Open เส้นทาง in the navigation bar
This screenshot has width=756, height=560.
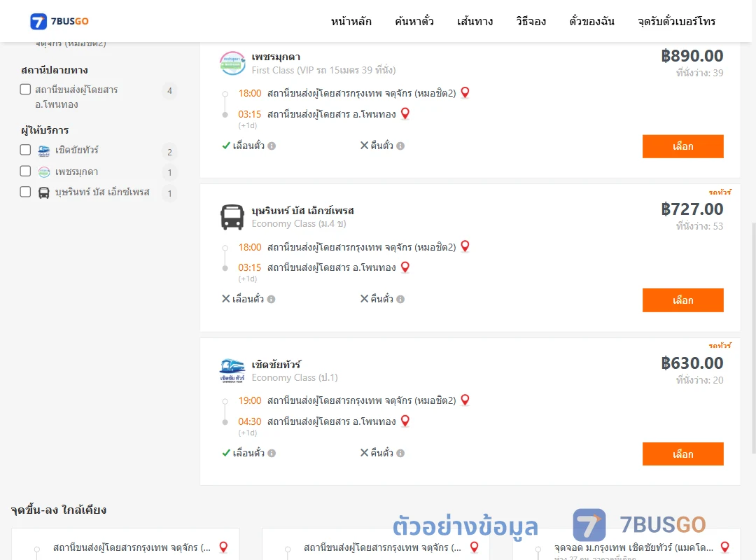click(475, 21)
